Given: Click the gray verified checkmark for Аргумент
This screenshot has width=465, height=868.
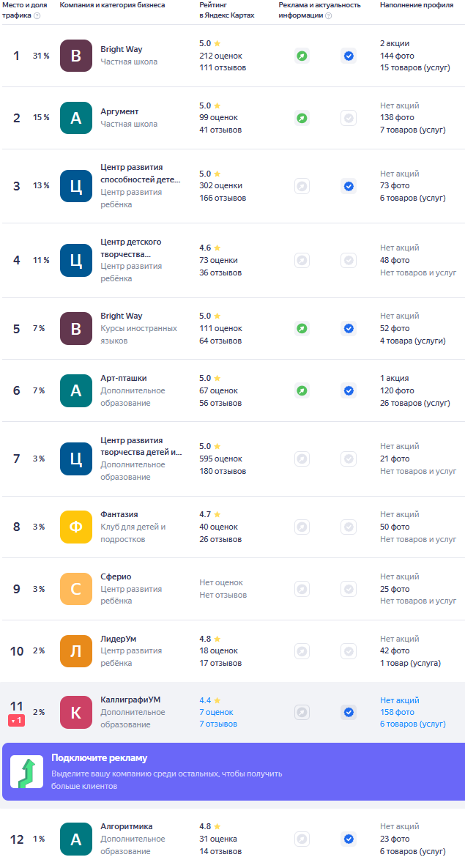Looking at the screenshot, I should click(x=348, y=118).
